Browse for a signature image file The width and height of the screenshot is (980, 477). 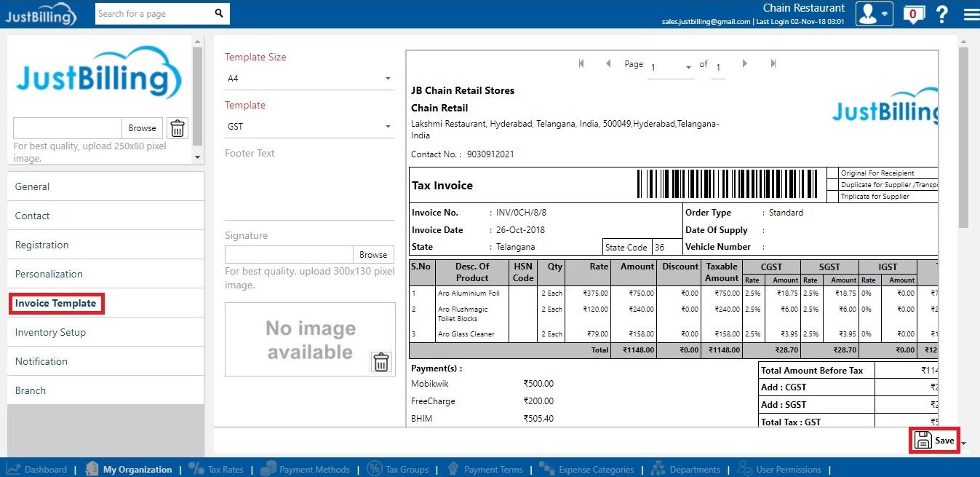[373, 255]
